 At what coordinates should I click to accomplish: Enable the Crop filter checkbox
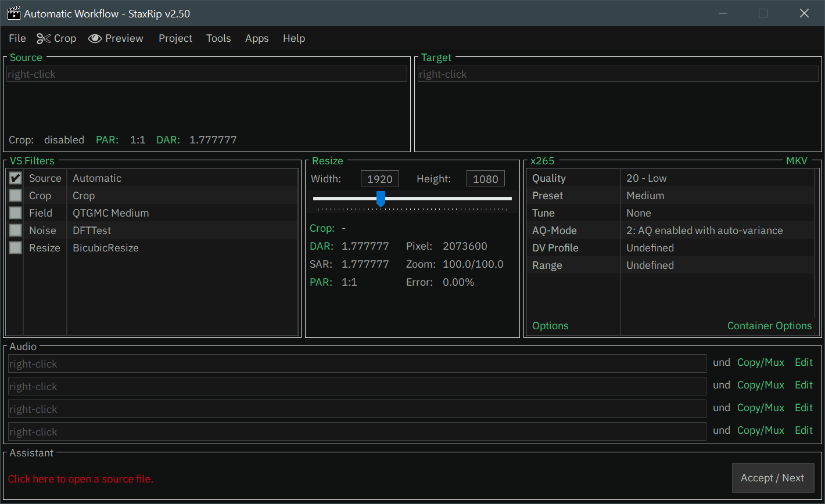(x=16, y=196)
